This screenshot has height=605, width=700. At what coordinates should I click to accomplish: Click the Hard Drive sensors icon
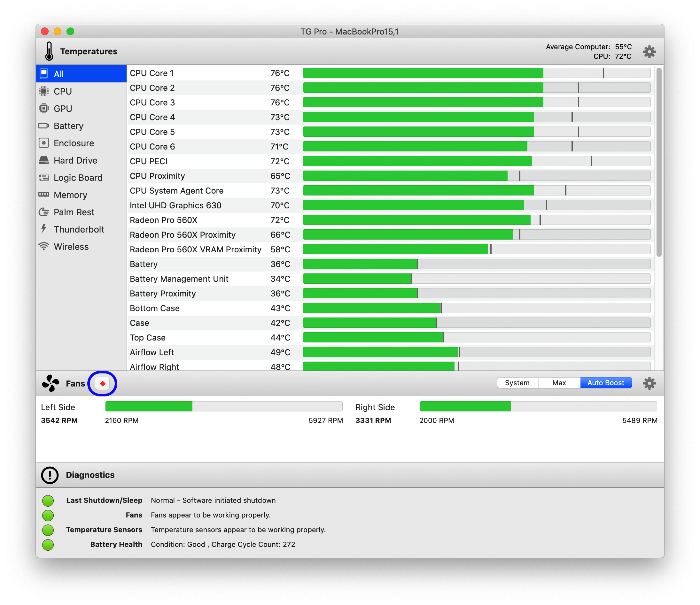coord(44,160)
